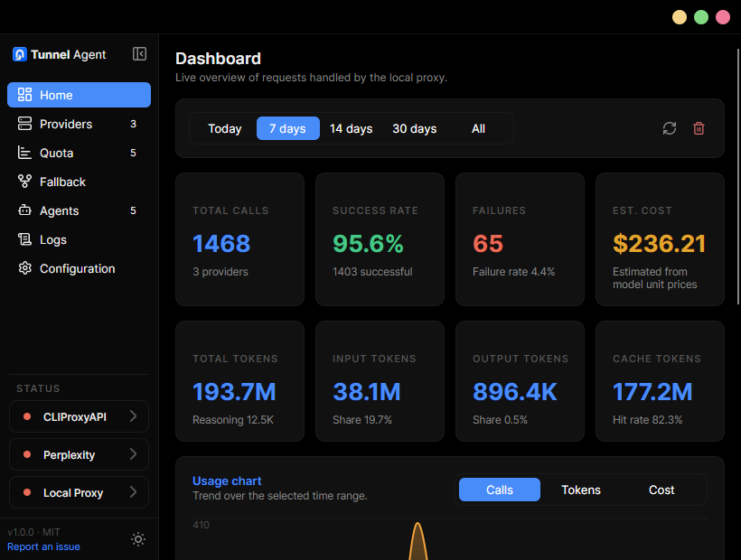This screenshot has width=741, height=560.
Task: Click the Failures value 65
Action: [x=488, y=244]
